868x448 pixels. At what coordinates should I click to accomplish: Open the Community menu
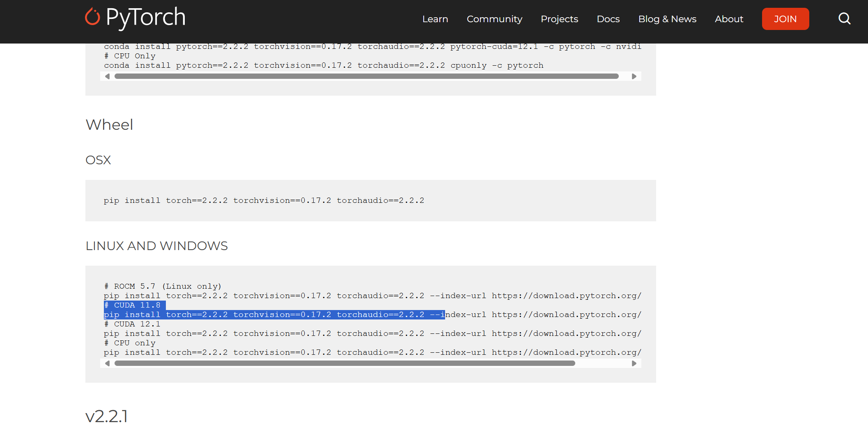(x=494, y=19)
